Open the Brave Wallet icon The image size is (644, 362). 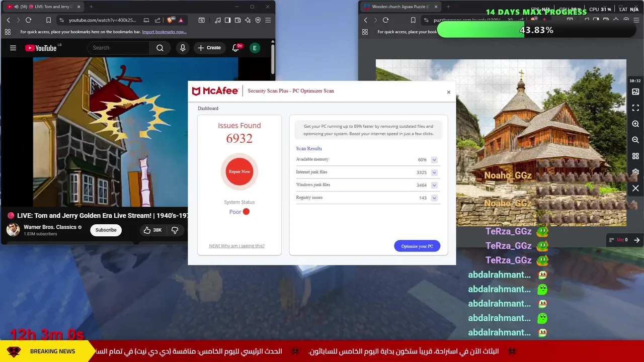237,20
